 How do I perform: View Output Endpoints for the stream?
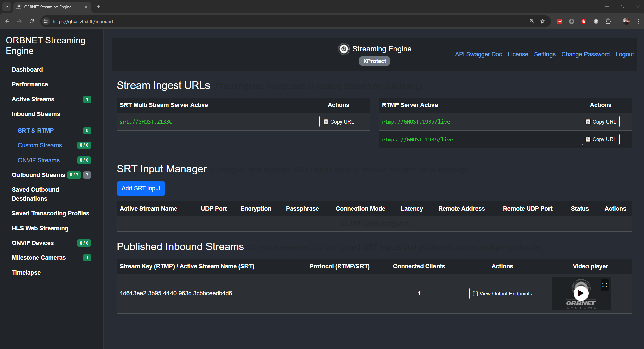[x=502, y=293]
